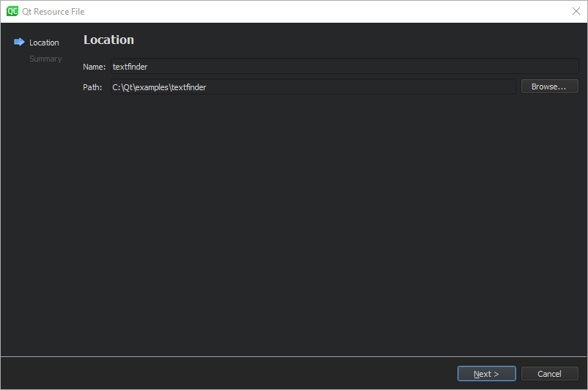Click the Path: label
The height and width of the screenshot is (390, 588).
pos(92,87)
